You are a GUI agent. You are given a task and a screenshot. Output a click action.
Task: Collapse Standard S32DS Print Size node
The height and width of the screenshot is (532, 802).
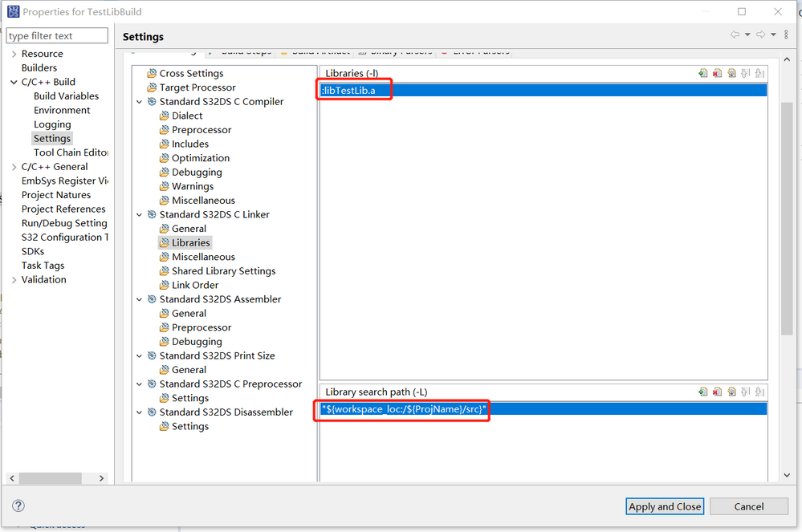click(x=139, y=355)
